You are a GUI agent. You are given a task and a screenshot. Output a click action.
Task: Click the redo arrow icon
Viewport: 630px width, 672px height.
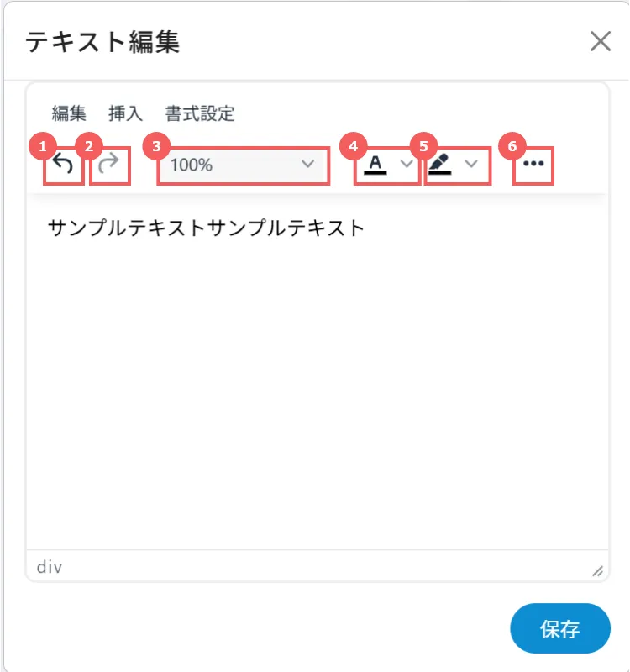(x=109, y=165)
